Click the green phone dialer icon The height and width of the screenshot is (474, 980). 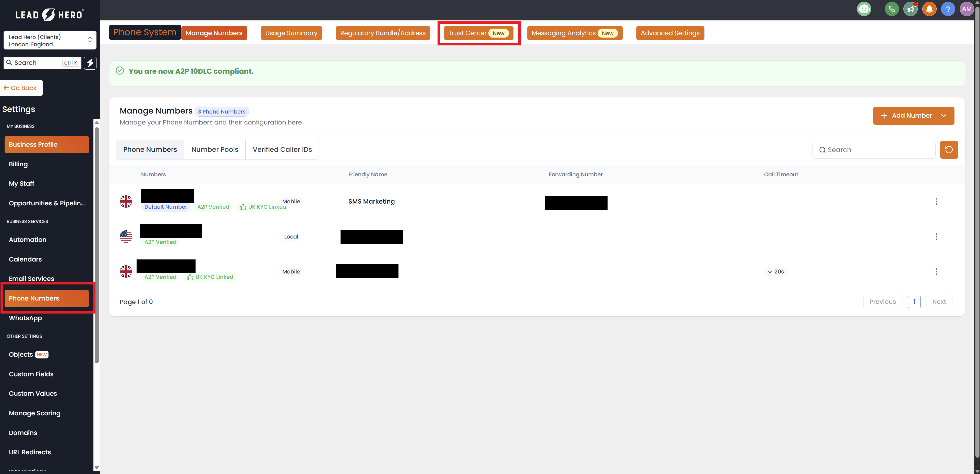coord(891,9)
